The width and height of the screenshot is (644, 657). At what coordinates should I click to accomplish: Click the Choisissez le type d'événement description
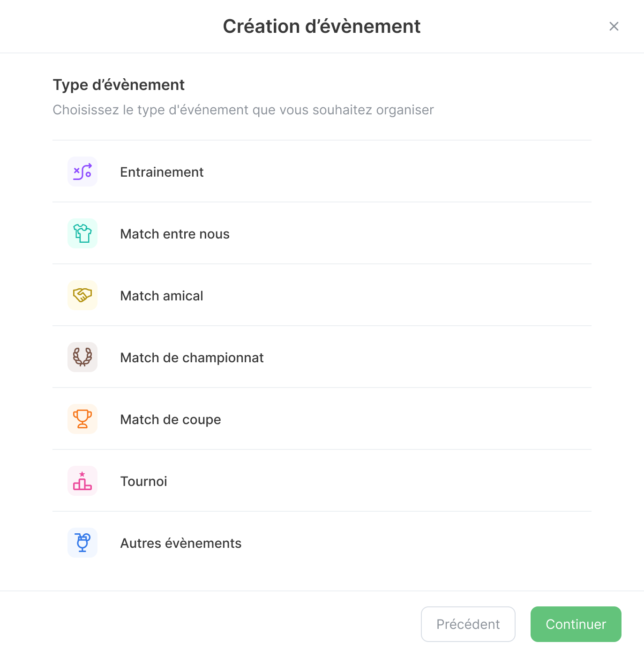[243, 110]
